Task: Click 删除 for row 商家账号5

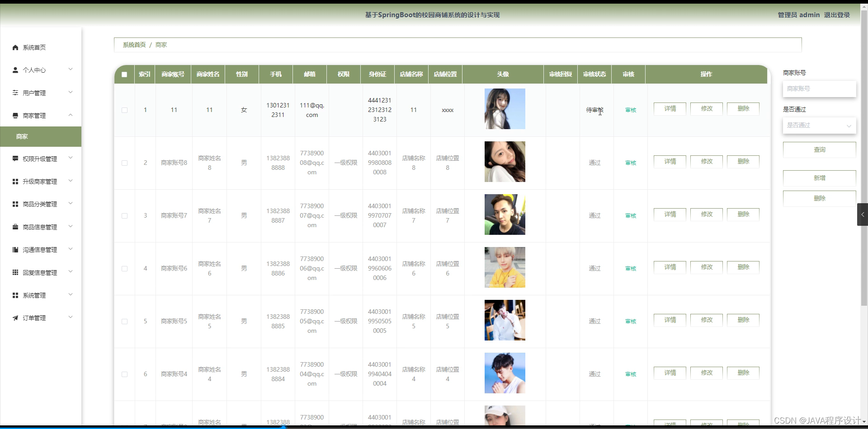Action: (743, 320)
